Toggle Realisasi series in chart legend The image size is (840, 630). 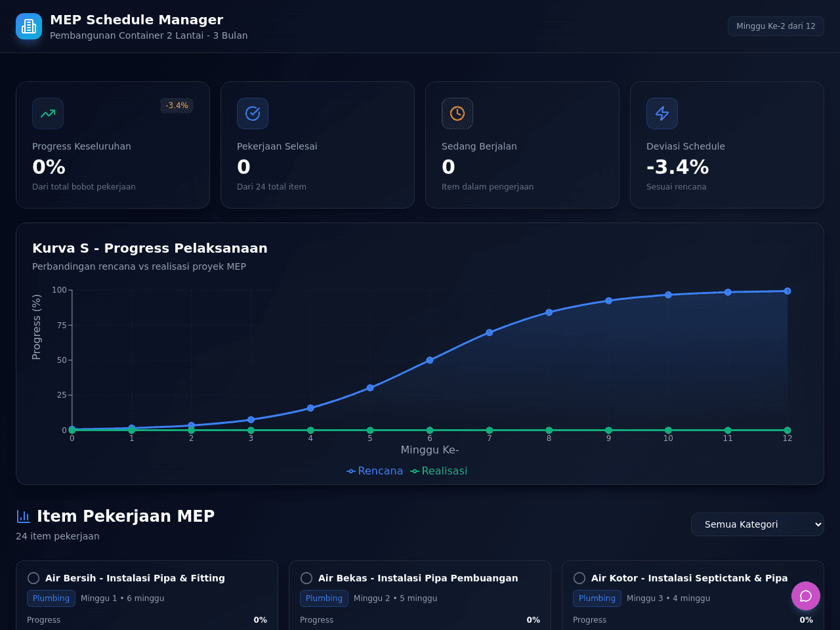pyautogui.click(x=439, y=471)
